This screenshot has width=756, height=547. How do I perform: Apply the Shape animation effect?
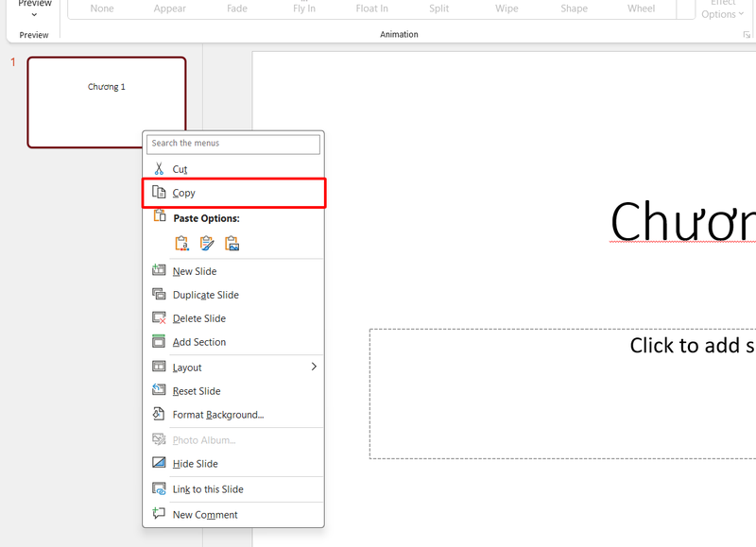575,9
